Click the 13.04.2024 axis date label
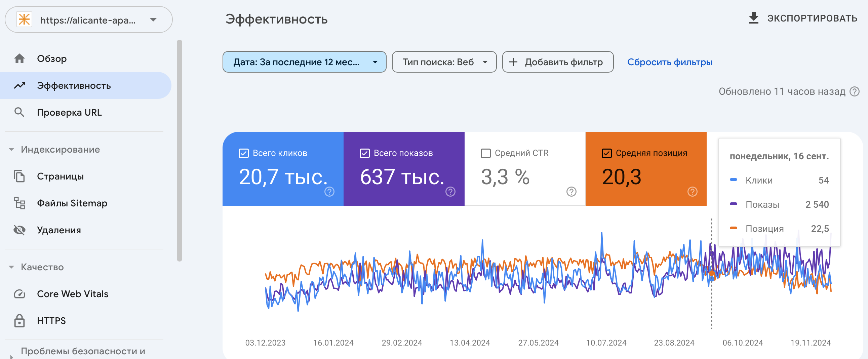The width and height of the screenshot is (868, 359). (x=470, y=343)
